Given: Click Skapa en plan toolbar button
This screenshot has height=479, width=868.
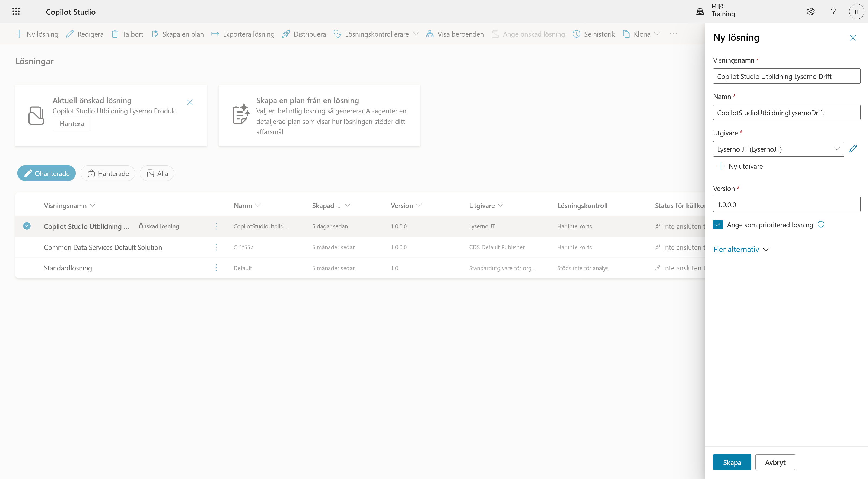Looking at the screenshot, I should click(x=177, y=34).
